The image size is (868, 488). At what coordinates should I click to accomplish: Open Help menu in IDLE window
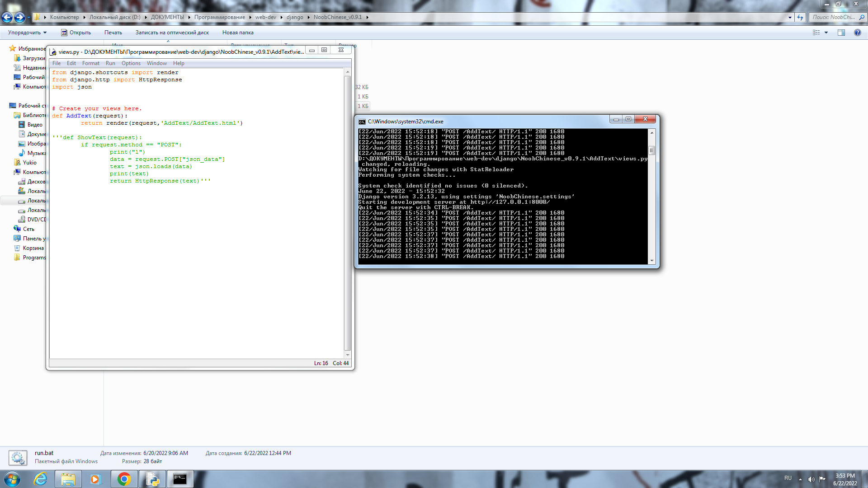179,63
